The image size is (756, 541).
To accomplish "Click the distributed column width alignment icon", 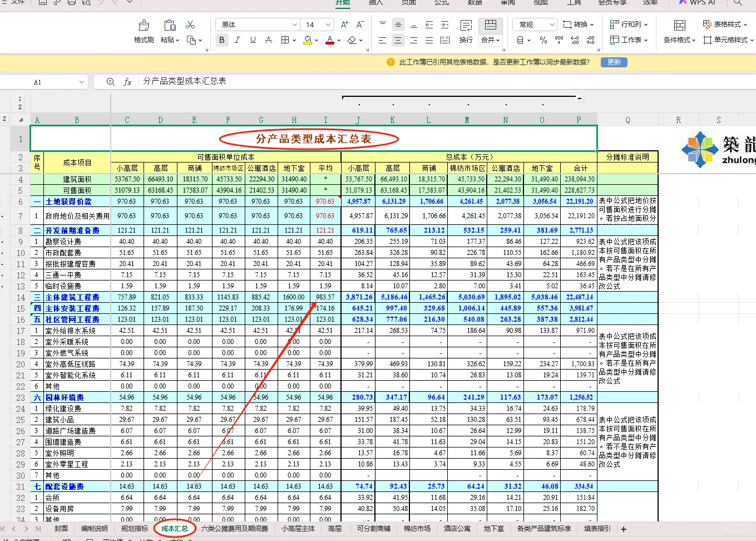I will pyautogui.click(x=445, y=40).
